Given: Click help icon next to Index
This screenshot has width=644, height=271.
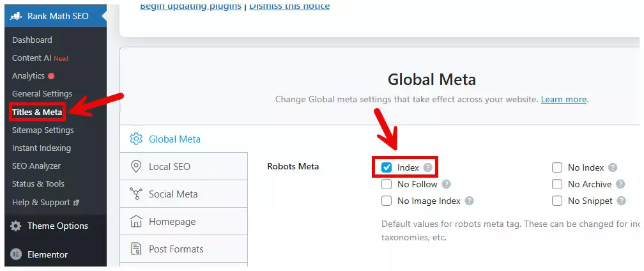Looking at the screenshot, I should coord(428,167).
